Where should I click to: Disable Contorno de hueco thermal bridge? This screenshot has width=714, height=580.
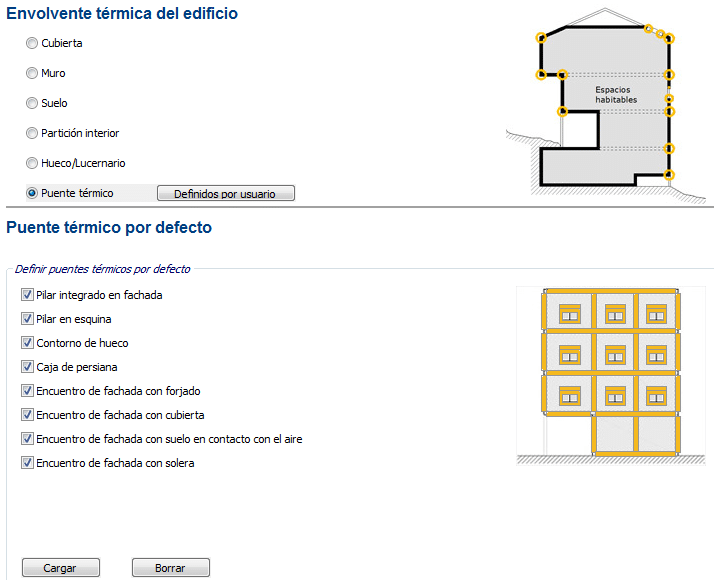(27, 344)
